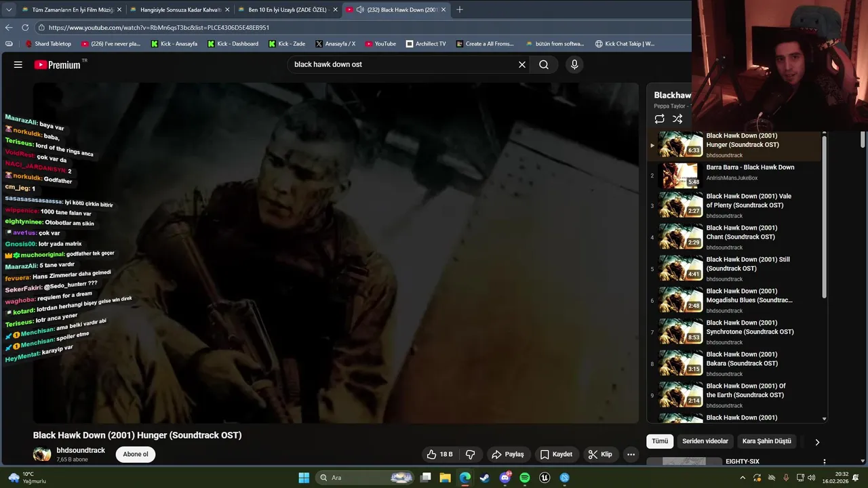Viewport: 868px width, 488px height.
Task: Clear the search box with X
Action: (x=522, y=64)
